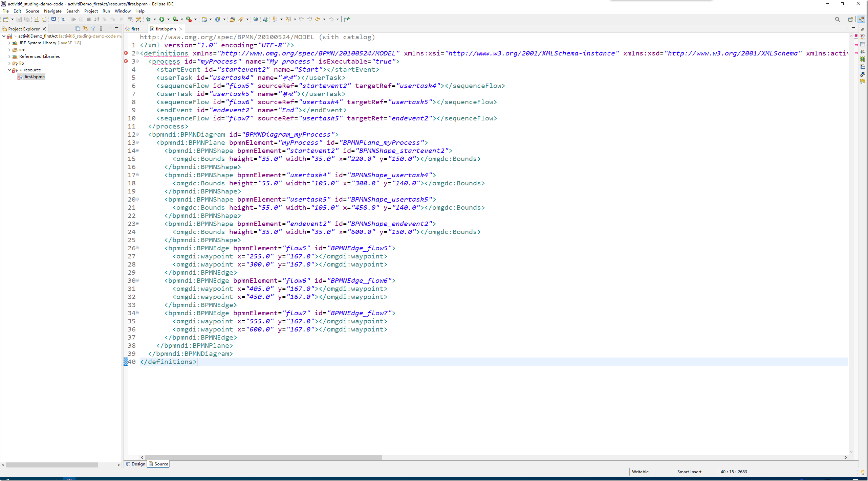The image size is (868, 481).
Task: Click the Pin Editor icon
Action: click(347, 19)
